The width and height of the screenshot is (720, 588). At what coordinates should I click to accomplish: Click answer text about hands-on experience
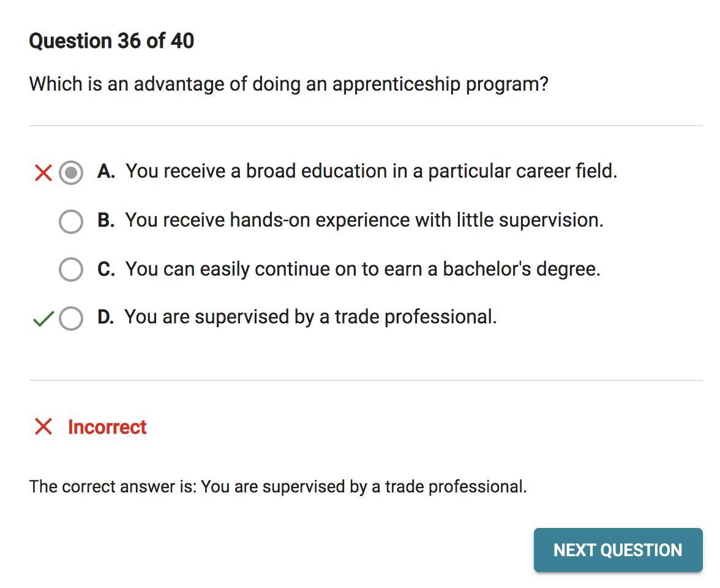pos(364,220)
